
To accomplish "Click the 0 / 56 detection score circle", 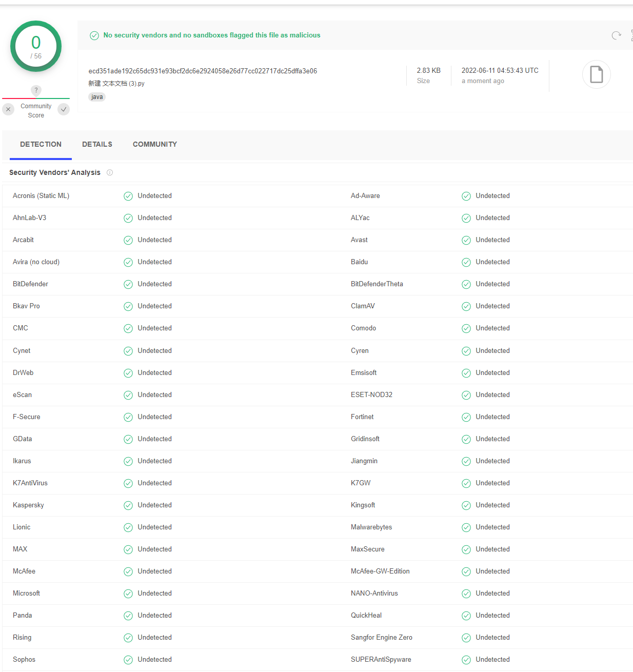I will coord(36,46).
